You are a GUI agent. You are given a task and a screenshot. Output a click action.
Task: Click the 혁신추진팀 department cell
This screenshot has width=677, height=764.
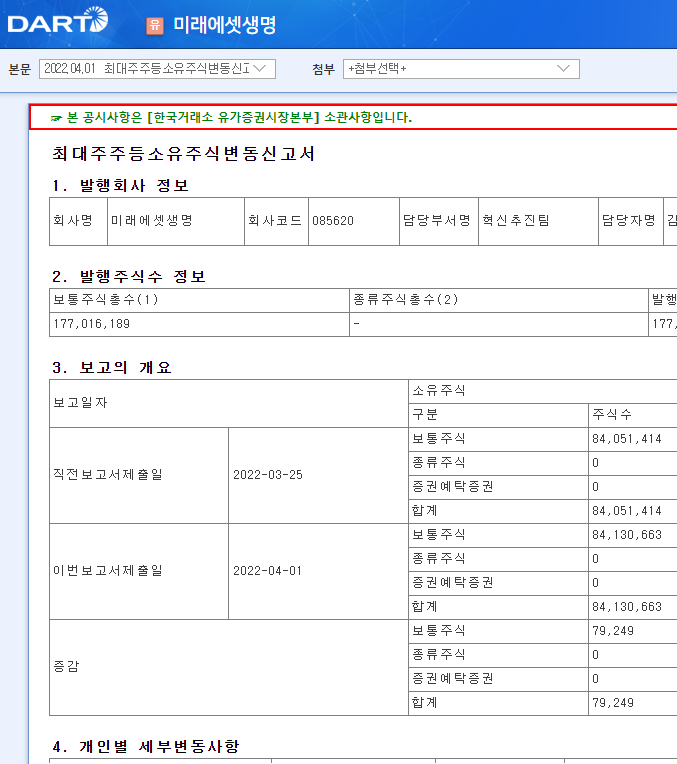click(538, 221)
